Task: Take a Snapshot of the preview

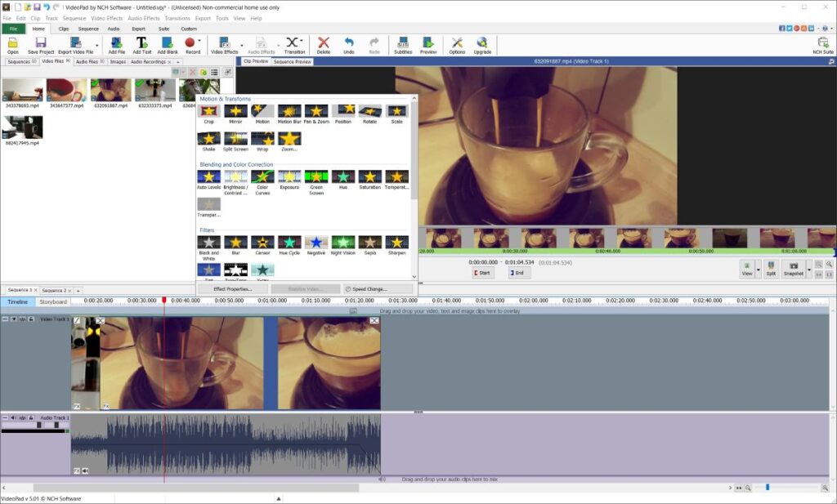Action: point(793,268)
